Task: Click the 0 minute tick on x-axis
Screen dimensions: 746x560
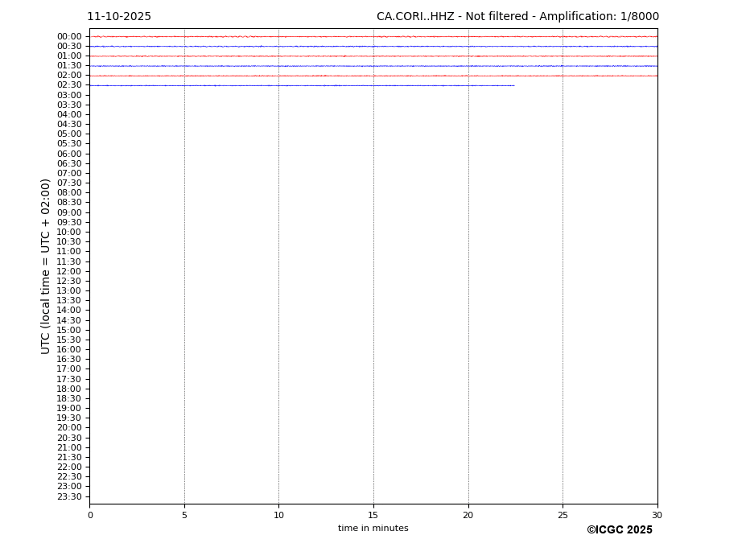Action: pos(90,515)
